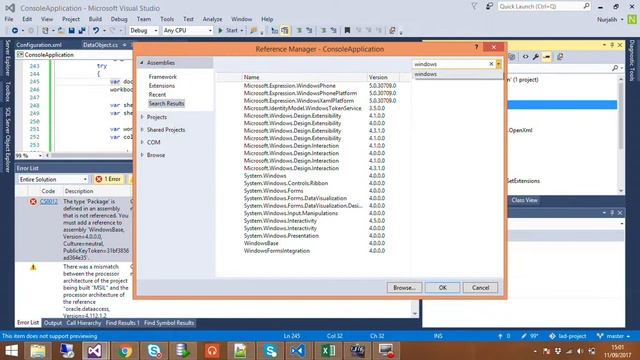The width and height of the screenshot is (640, 360).
Task: Select the System.Windows.Forms assembly row
Action: pyautogui.click(x=313, y=191)
